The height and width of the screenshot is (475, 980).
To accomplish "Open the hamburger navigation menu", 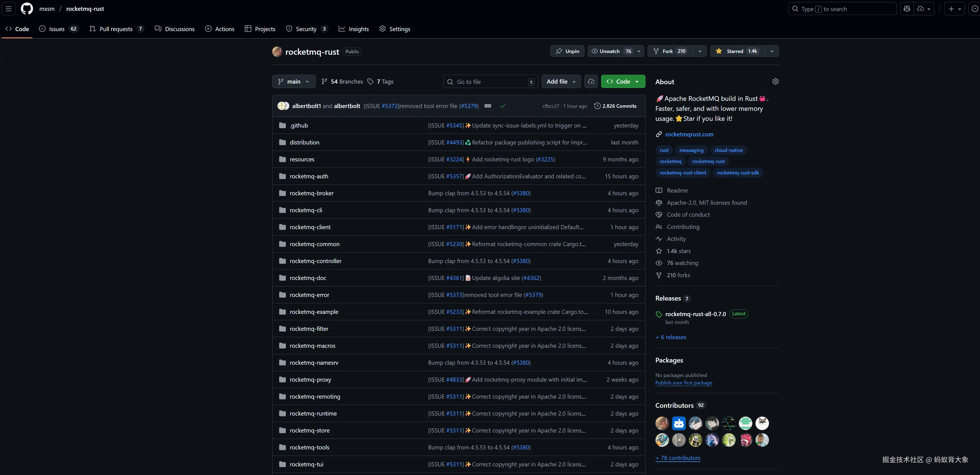I will click(x=8, y=9).
